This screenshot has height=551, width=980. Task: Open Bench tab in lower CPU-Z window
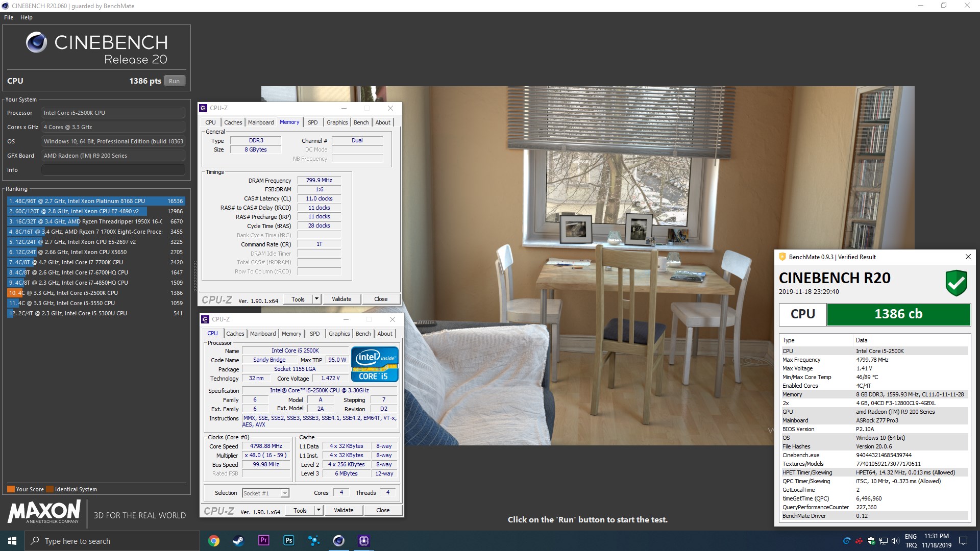click(x=363, y=334)
